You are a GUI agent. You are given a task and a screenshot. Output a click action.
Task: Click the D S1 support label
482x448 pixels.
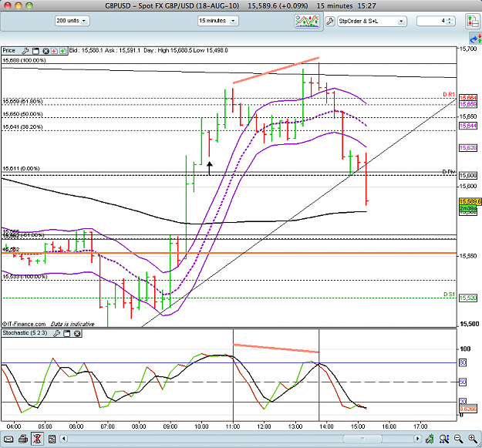click(x=449, y=295)
